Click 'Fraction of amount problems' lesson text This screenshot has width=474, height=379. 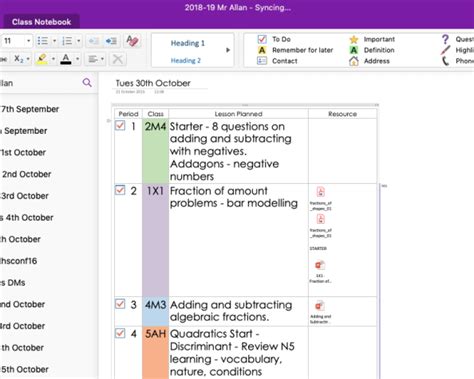tap(234, 197)
